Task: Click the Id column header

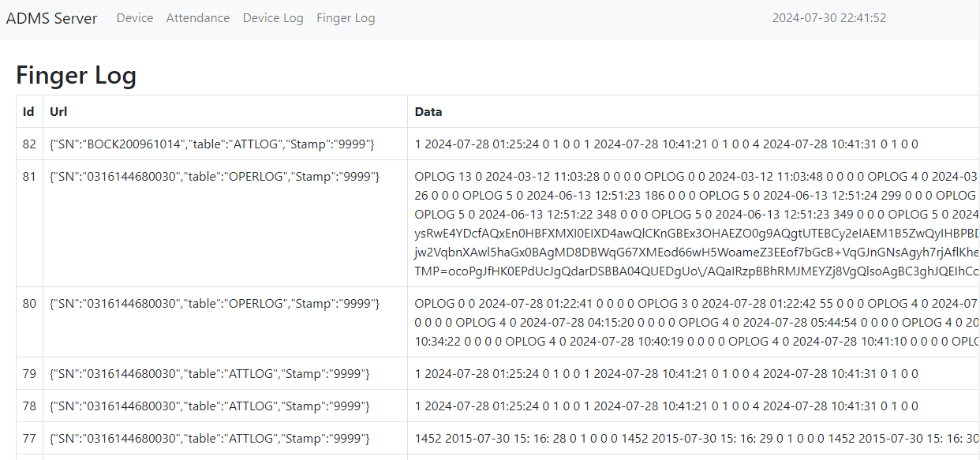Action: tap(28, 112)
